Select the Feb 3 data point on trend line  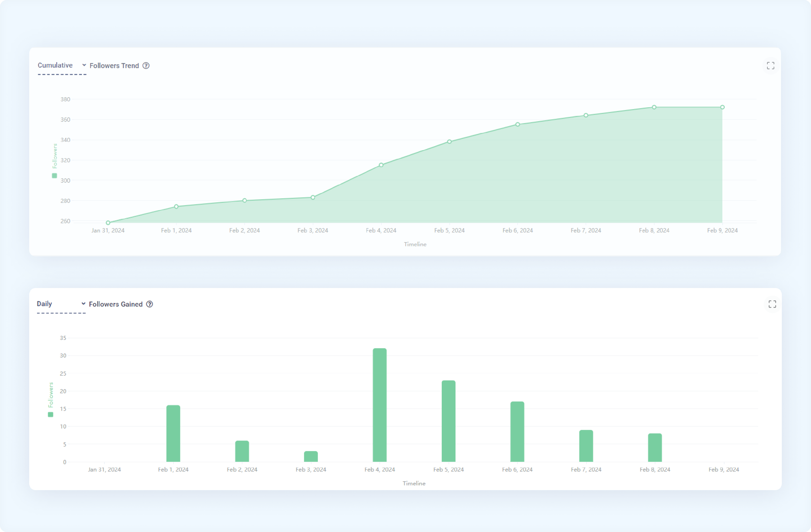[313, 197]
